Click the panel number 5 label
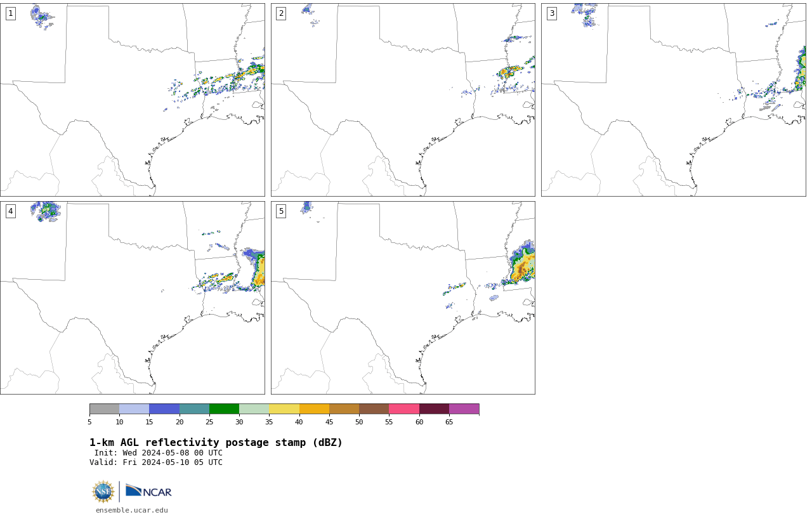The height and width of the screenshot is (517, 812). tap(281, 211)
